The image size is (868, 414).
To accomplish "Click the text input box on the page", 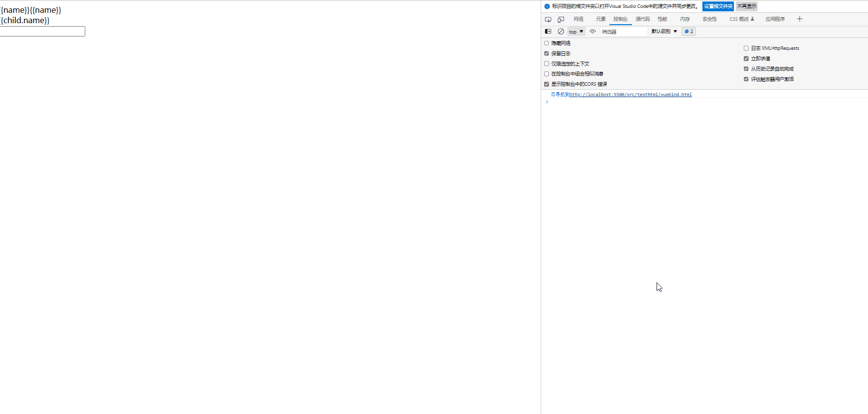I will coord(42,32).
